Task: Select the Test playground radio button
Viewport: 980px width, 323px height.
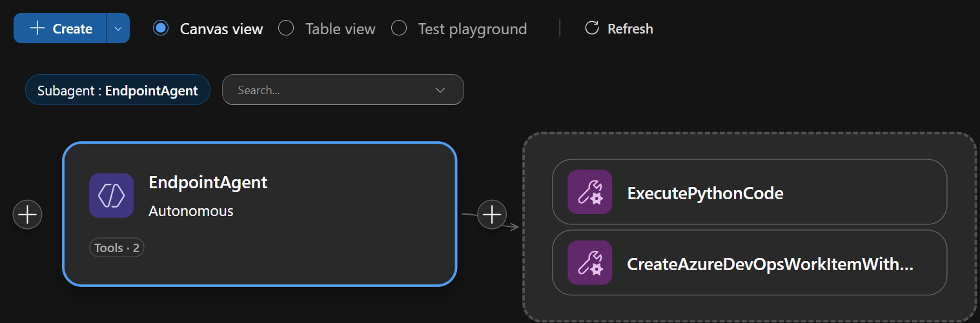Action: point(399,28)
